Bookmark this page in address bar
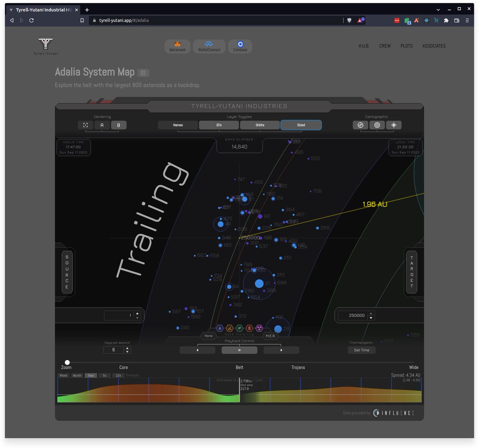 82,20
